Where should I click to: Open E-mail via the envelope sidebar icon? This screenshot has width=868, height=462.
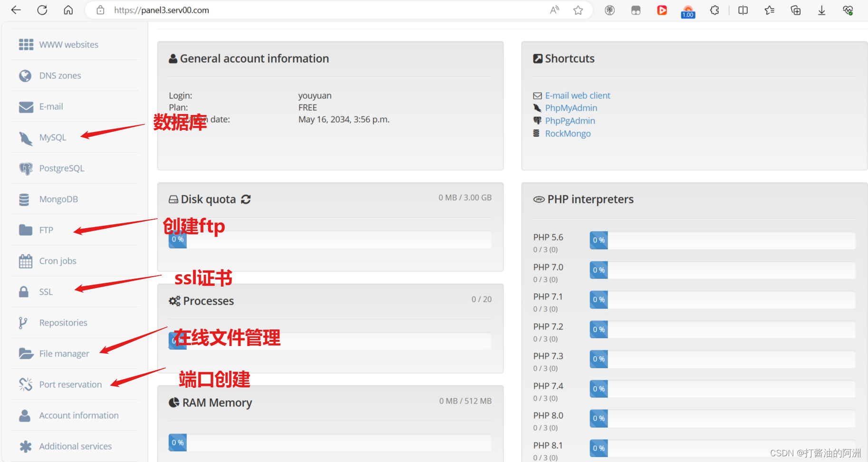click(25, 106)
